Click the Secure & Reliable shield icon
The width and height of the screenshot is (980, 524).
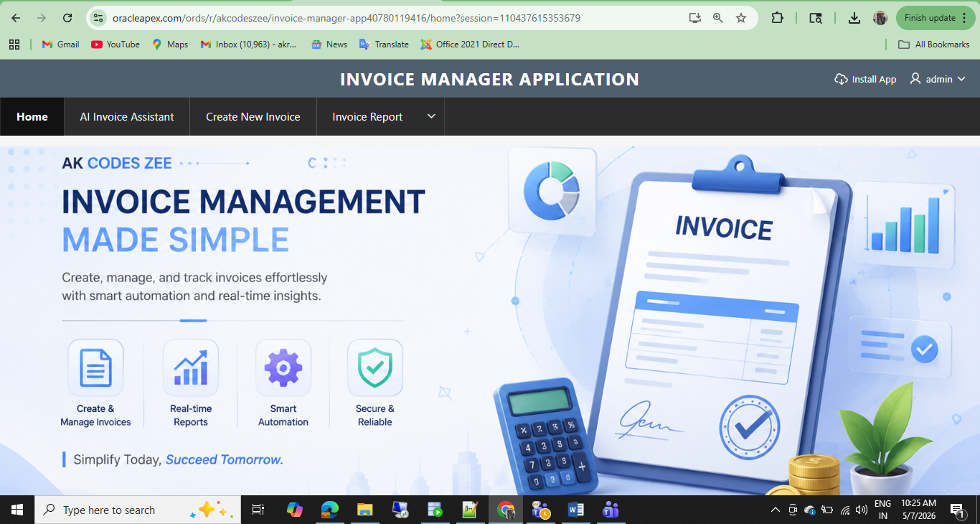click(375, 368)
